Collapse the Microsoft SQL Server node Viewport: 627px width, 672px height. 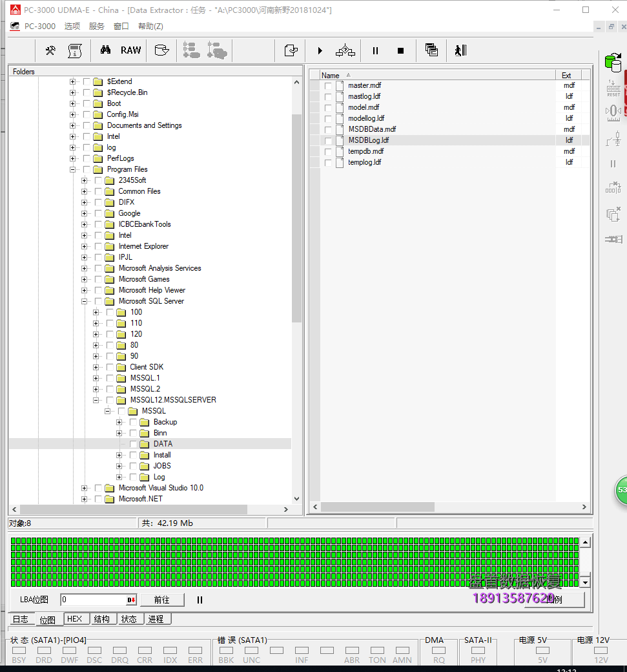pyautogui.click(x=84, y=302)
